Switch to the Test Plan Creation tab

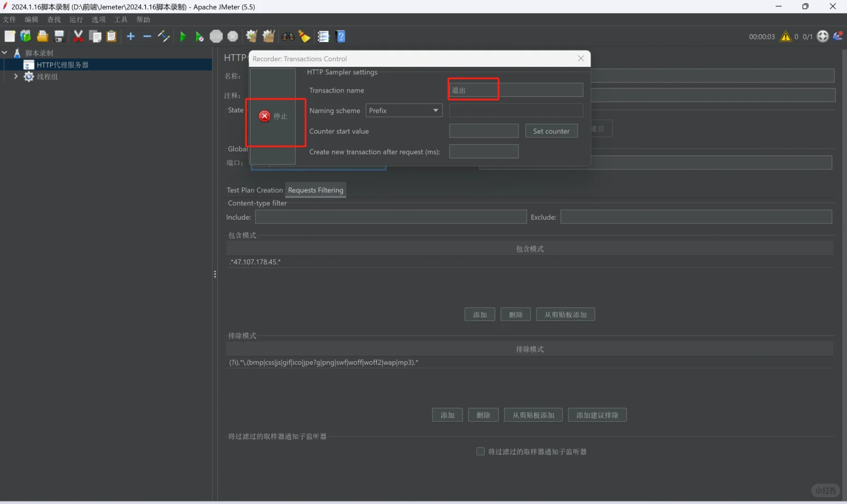255,190
